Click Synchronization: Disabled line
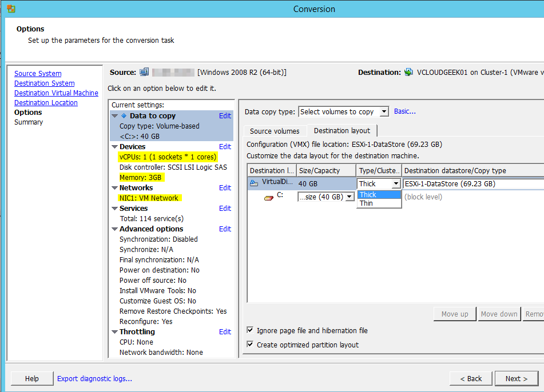The width and height of the screenshot is (544, 392). [x=158, y=239]
